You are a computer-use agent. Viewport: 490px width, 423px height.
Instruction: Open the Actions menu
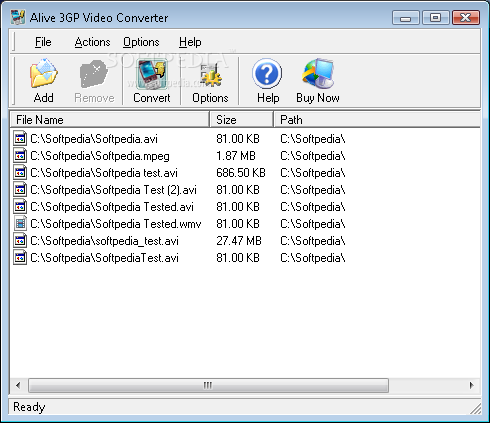click(x=92, y=42)
